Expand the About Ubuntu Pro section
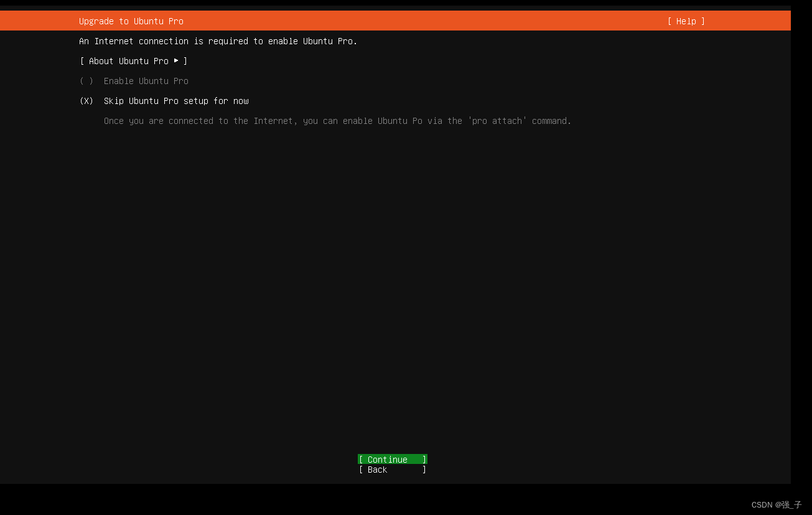 [134, 61]
